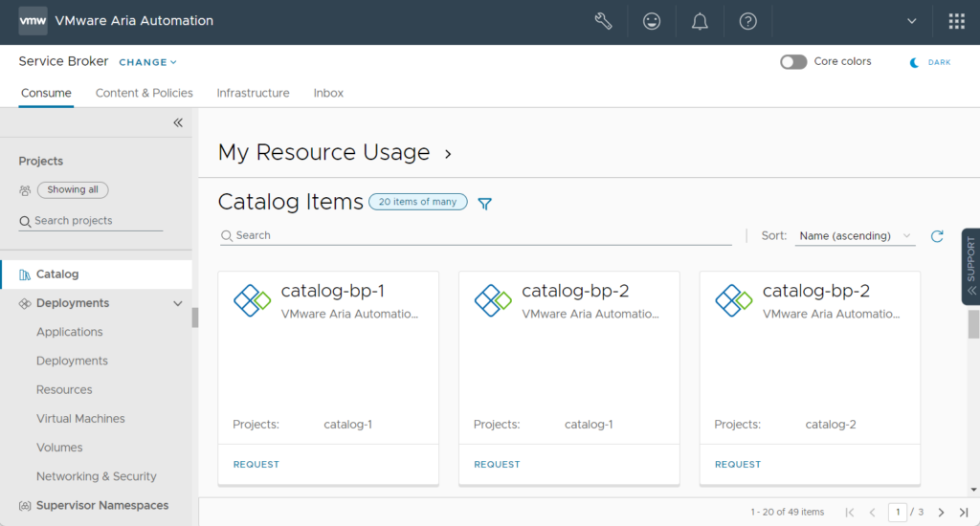
Task: Switch to Content & Policies tab
Action: (144, 93)
